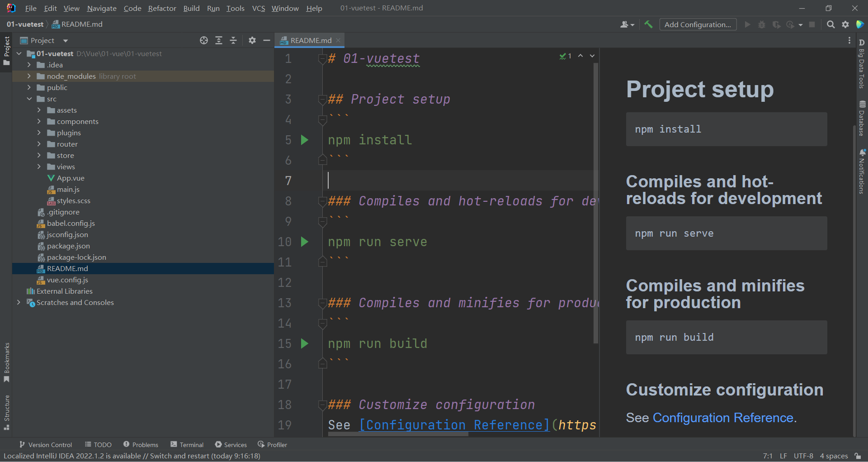Open Configuration Reference link in preview
868x462 pixels.
click(x=723, y=418)
